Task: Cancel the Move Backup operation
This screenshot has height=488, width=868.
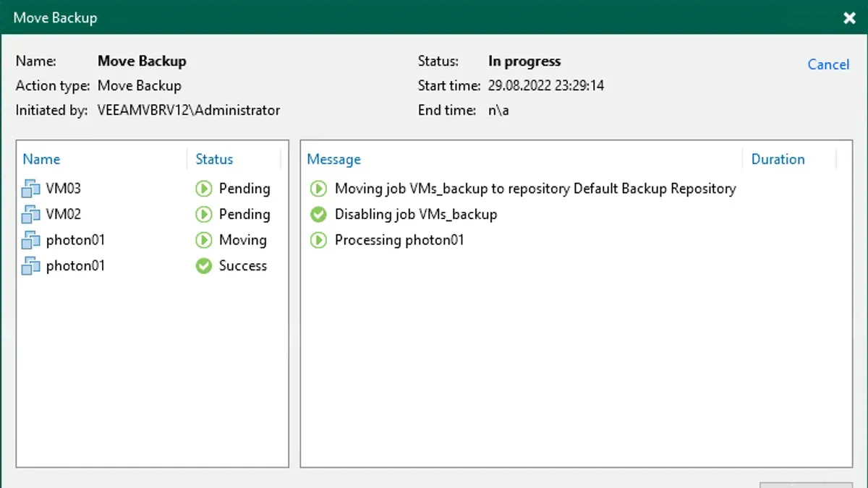Action: (828, 64)
